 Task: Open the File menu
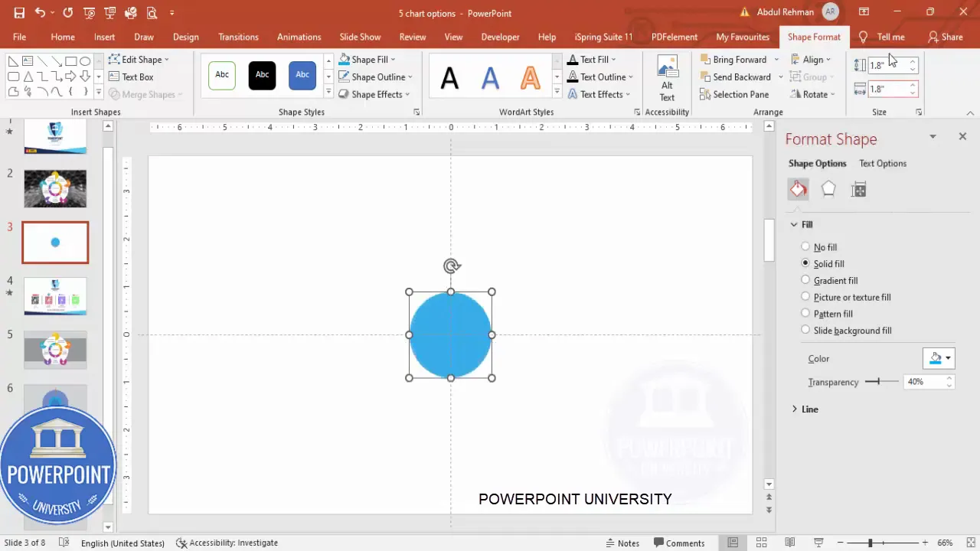tap(19, 37)
